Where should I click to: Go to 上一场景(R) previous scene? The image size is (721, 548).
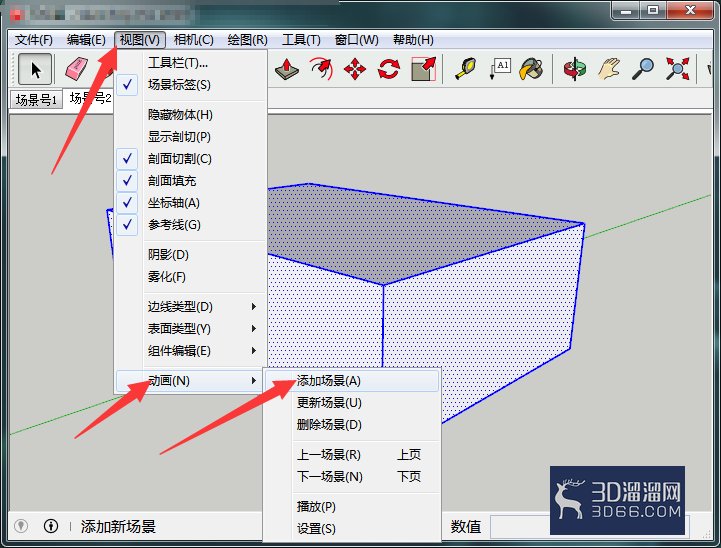(x=352, y=455)
